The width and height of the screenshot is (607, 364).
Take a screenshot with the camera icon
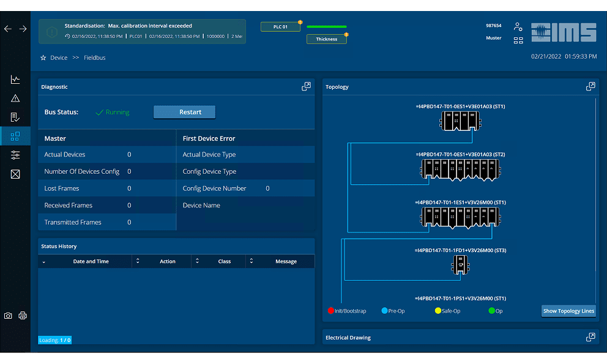(8, 316)
